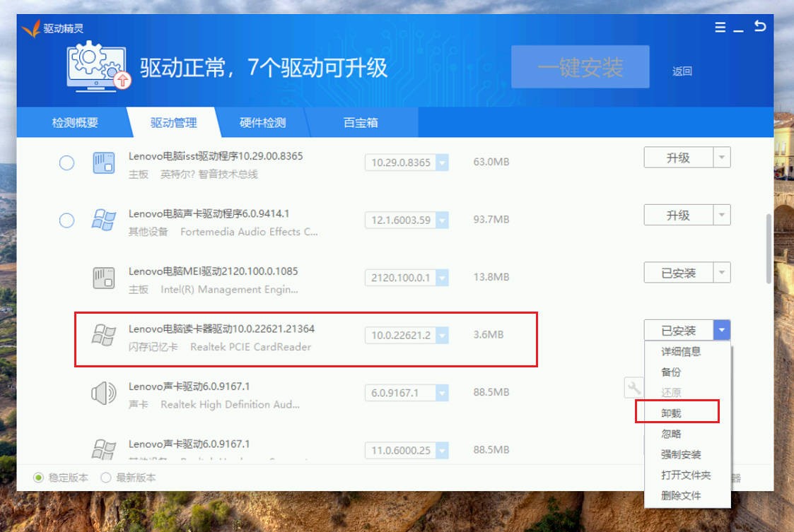Screen dimensions: 794x532
Task: Open the hamburger menu icon in title bar
Action: [720, 28]
